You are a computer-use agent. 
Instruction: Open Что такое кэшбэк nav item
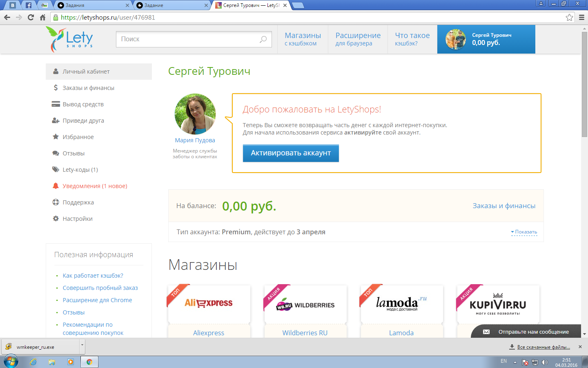(412, 39)
